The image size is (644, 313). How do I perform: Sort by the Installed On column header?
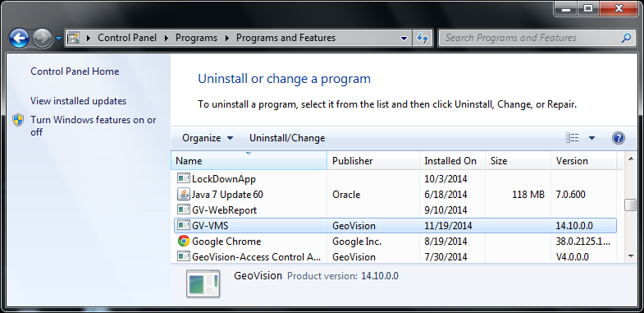click(x=452, y=161)
